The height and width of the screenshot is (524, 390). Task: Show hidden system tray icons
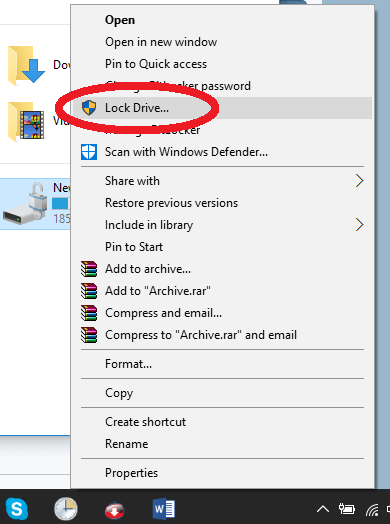click(x=323, y=509)
